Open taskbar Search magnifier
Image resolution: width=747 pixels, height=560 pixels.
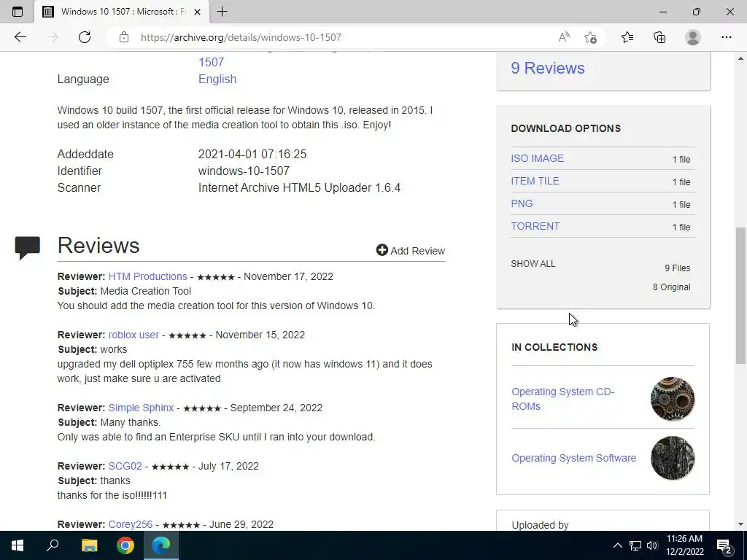(x=53, y=545)
